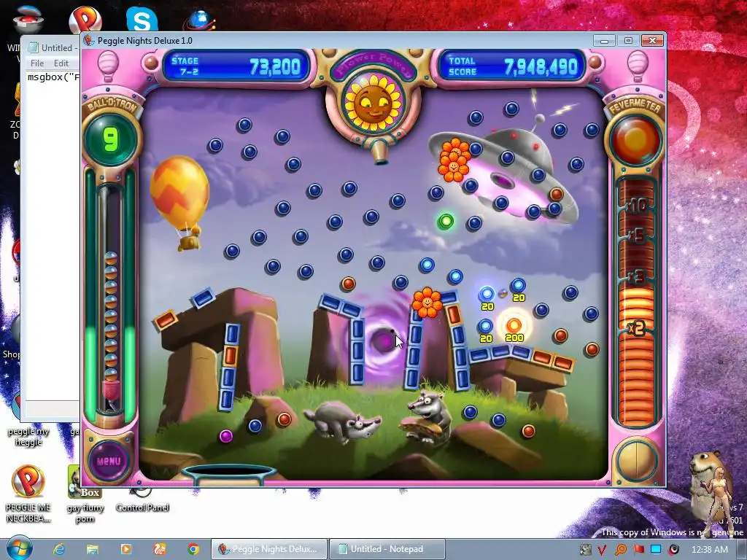The height and width of the screenshot is (560, 747).
Task: Click the x2 multiplier on the Fevermeter
Action: coord(636,328)
